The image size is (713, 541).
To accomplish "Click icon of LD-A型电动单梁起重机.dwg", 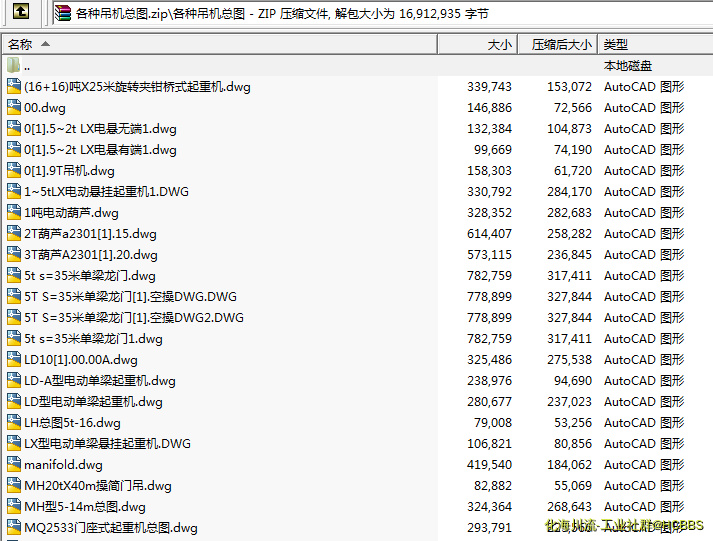I will [x=14, y=381].
